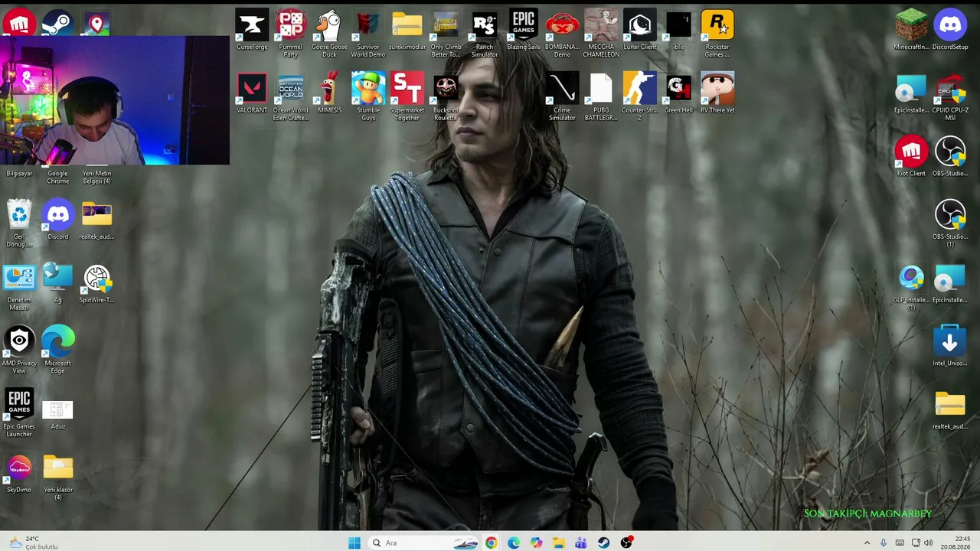This screenshot has height=551, width=980.
Task: Open File Explorer from the taskbar
Action: click(x=559, y=543)
